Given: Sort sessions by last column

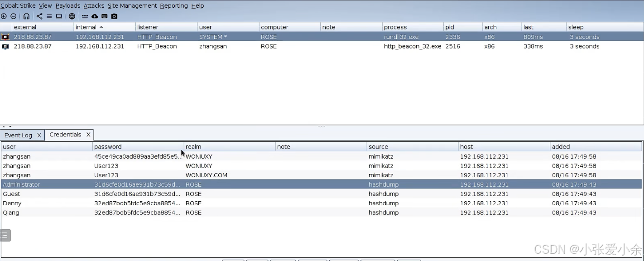Looking at the screenshot, I should (x=543, y=27).
